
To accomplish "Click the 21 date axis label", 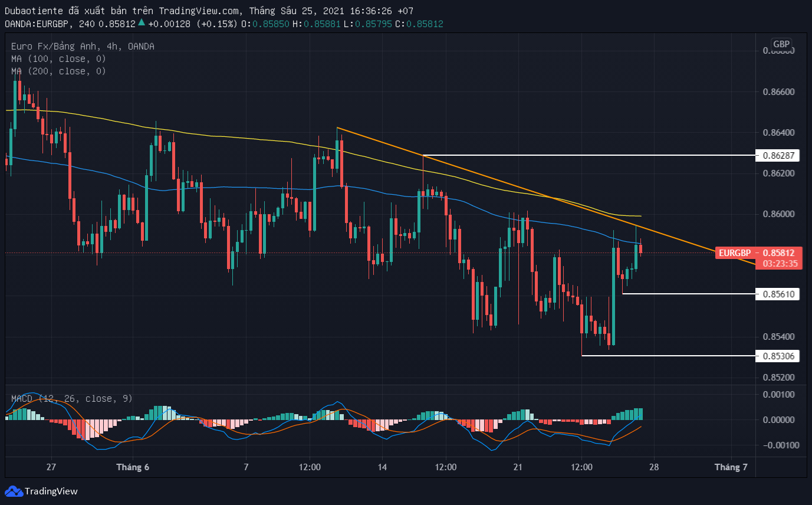I will click(518, 467).
